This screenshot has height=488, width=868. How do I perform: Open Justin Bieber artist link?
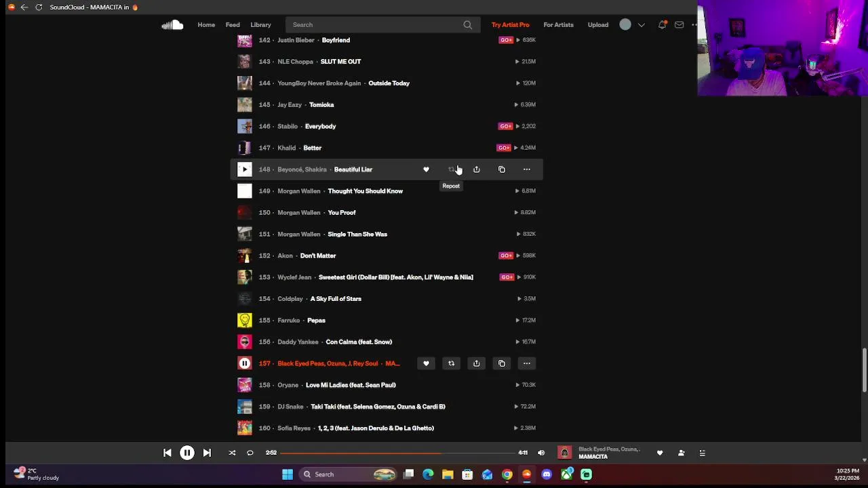[x=296, y=40]
